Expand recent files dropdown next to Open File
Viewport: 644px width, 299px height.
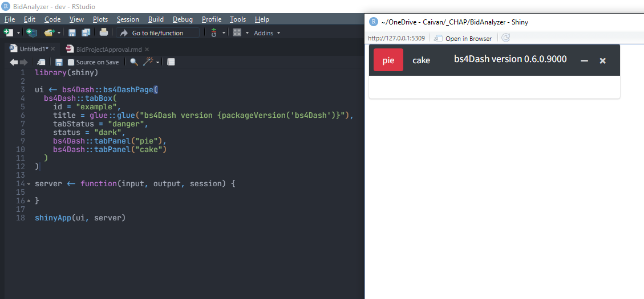[x=59, y=33]
